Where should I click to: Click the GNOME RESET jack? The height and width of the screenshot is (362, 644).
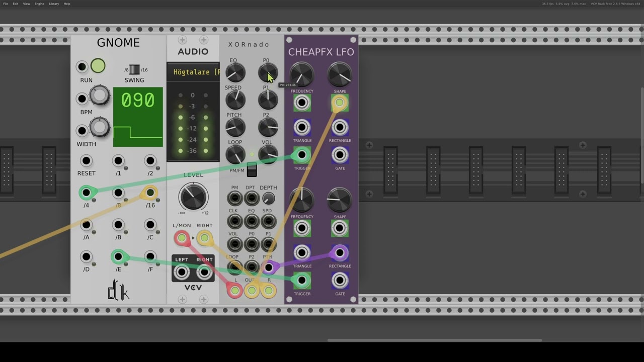[x=86, y=161]
